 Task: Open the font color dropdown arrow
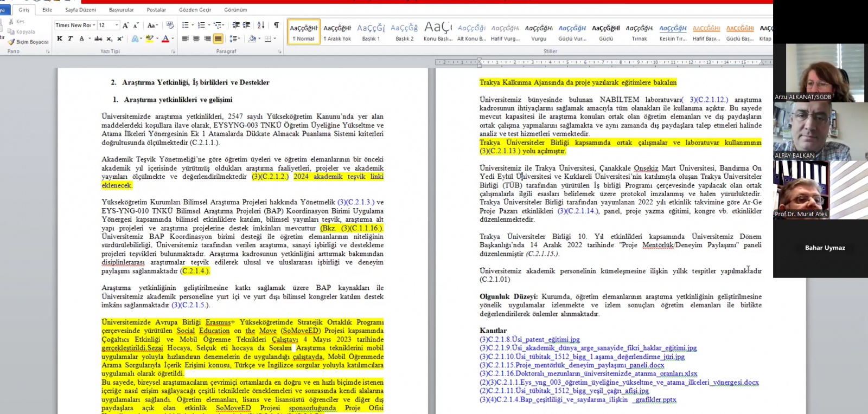173,38
